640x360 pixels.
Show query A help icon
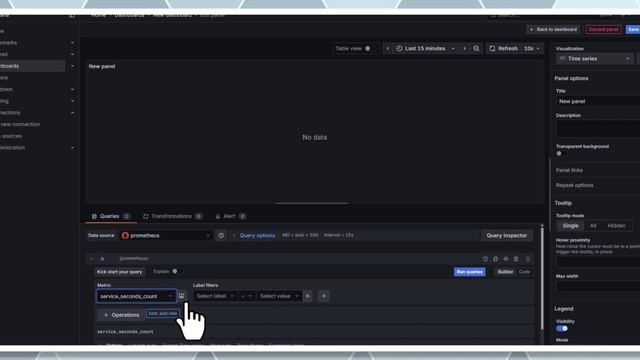click(485, 259)
